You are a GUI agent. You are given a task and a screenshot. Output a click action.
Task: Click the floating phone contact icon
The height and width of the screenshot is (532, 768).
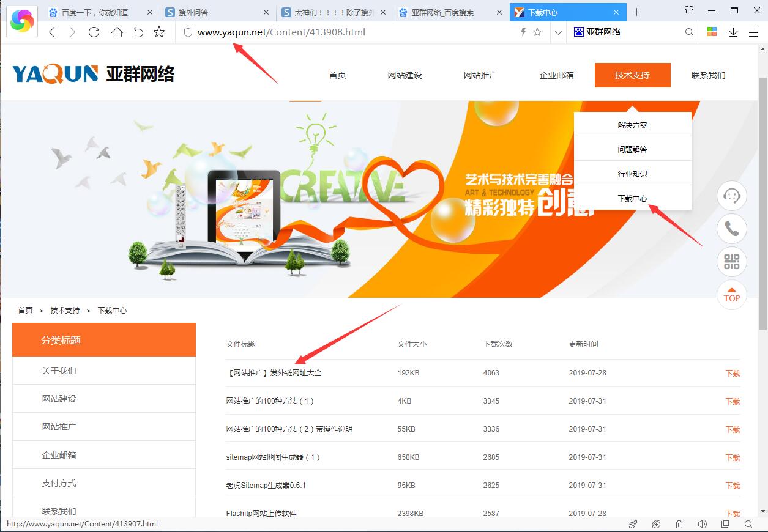click(x=731, y=229)
